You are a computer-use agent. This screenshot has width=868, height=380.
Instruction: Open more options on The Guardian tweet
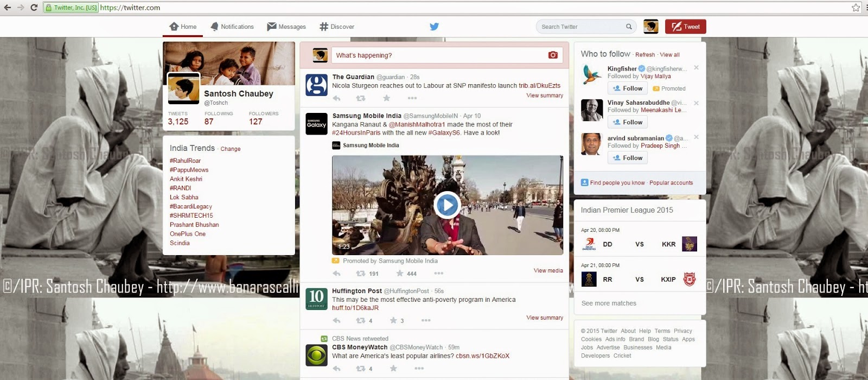[x=412, y=98]
